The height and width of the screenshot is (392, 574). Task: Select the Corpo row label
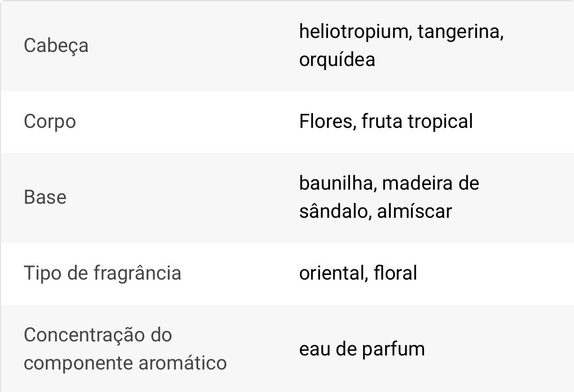(50, 122)
